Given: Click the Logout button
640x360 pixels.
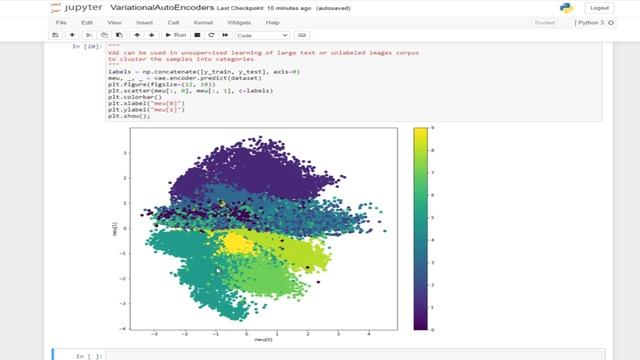Looking at the screenshot, I should (x=599, y=8).
